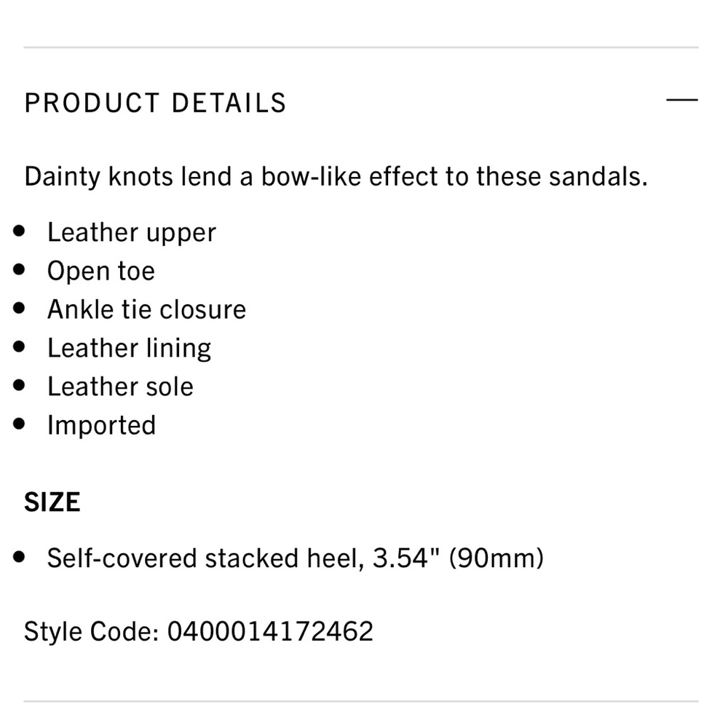728x728 pixels.
Task: Click the 3.54" (90mm) heel measurement
Action: point(459,559)
